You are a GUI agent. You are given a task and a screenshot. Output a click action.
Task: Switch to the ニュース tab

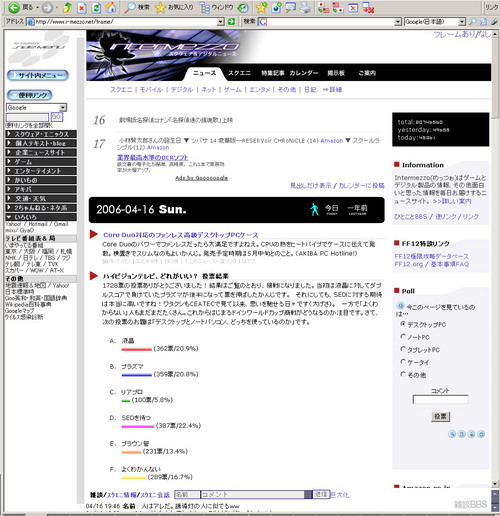click(x=204, y=73)
